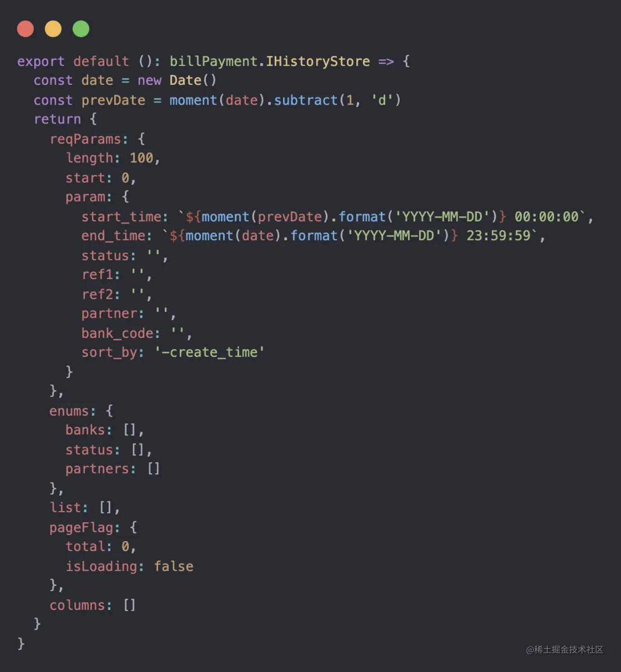Click the '@稀土掘金技术社区' watermark text
The height and width of the screenshot is (672, 621).
point(565,650)
